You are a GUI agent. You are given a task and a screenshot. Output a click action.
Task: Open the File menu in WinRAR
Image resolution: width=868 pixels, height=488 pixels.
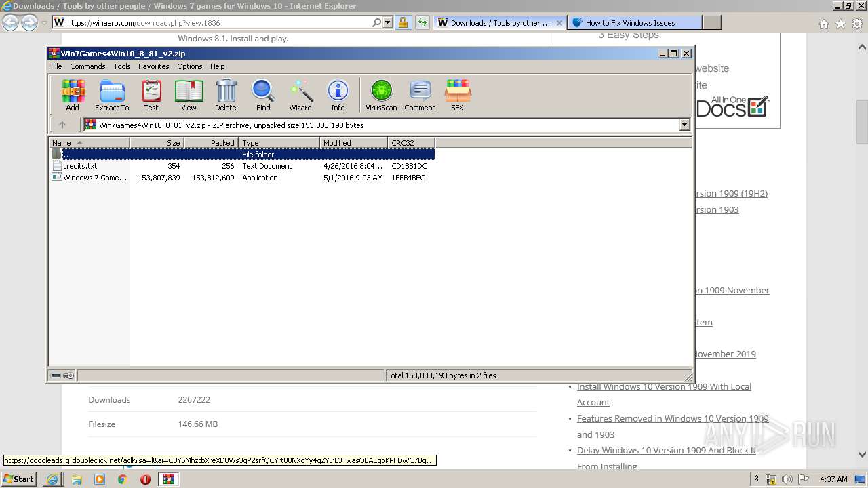click(56, 66)
